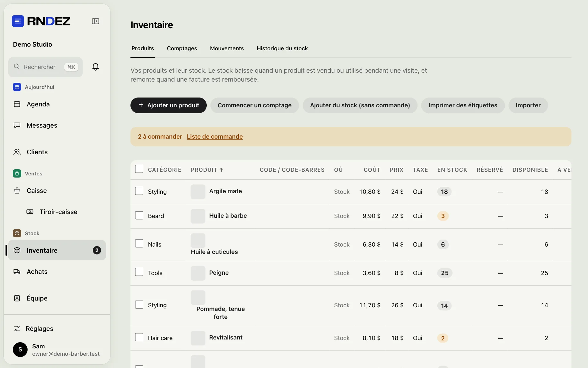Click the Ventes green section icon
The width and height of the screenshot is (588, 368).
[17, 174]
